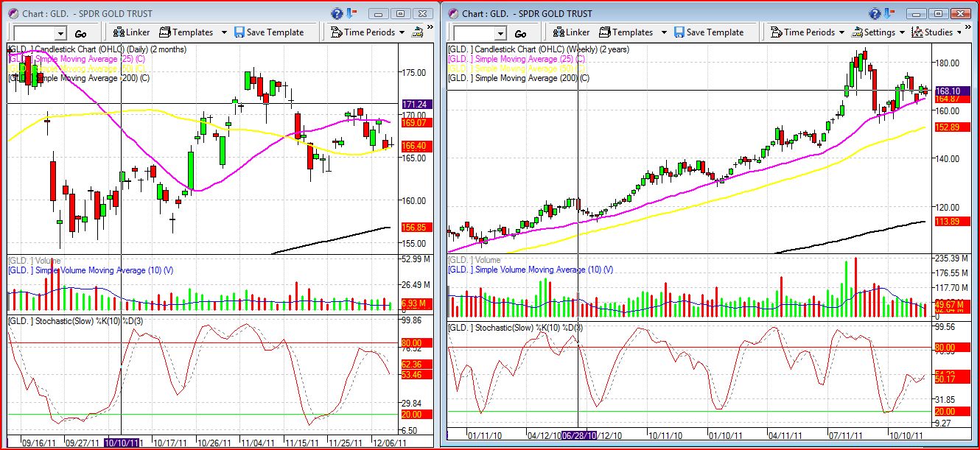The height and width of the screenshot is (450, 980).
Task: Click Simple Moving Average (25) legend in right chart
Action: [x=517, y=59]
